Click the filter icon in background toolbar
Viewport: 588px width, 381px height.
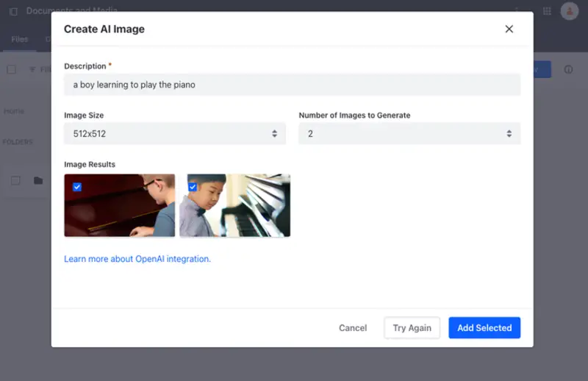32,69
